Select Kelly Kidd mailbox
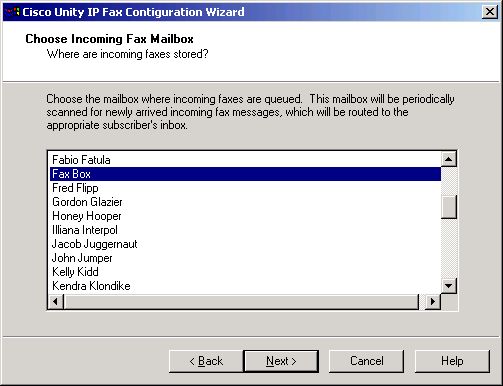Image resolution: width=503 pixels, height=386 pixels. coord(245,272)
